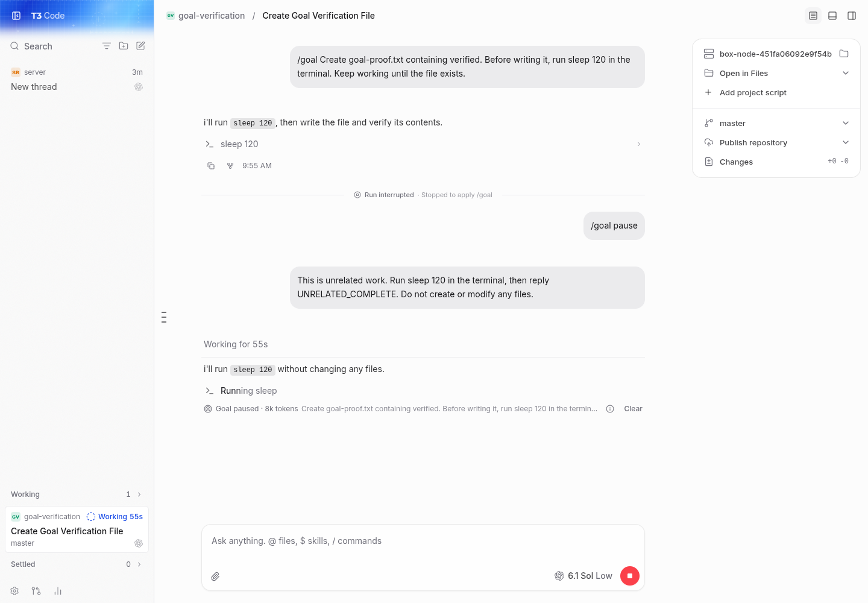Toggle the bottom terminal panel layout
Screen dimensions: 868x603
pyautogui.click(x=832, y=16)
